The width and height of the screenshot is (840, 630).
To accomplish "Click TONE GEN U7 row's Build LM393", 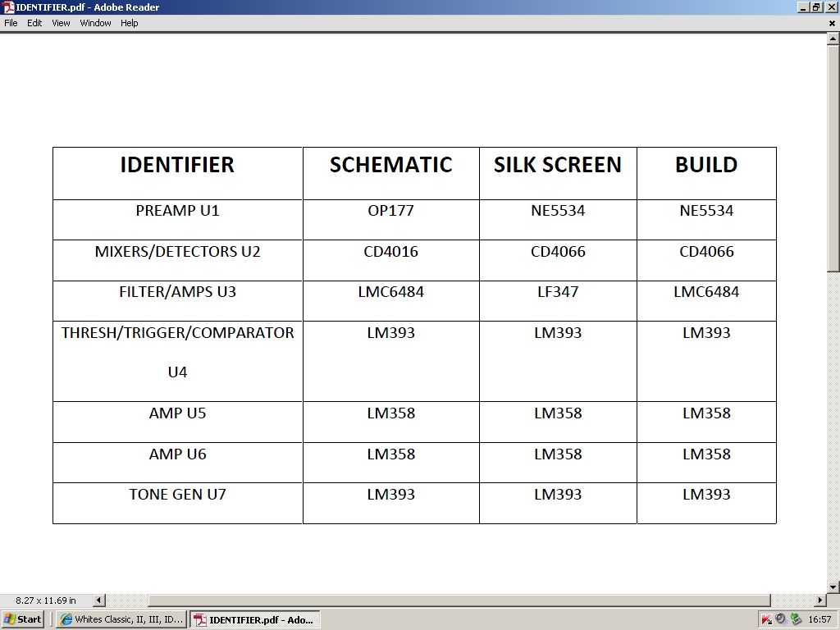I will click(x=706, y=495).
